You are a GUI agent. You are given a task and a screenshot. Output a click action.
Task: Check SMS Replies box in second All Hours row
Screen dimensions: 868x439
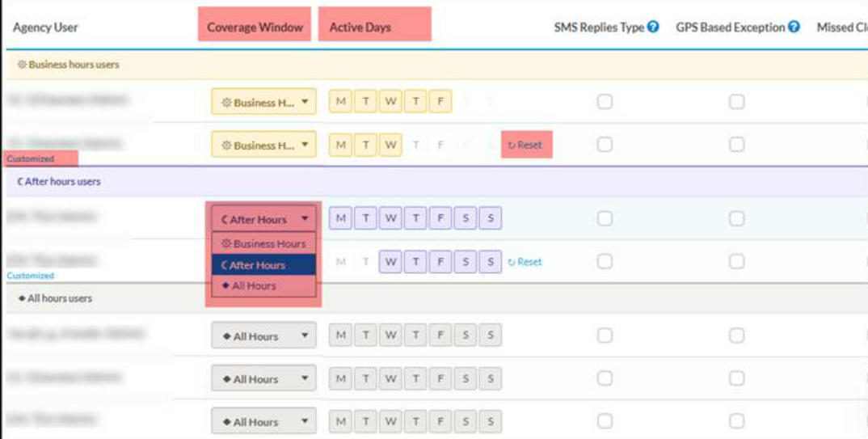coord(605,378)
